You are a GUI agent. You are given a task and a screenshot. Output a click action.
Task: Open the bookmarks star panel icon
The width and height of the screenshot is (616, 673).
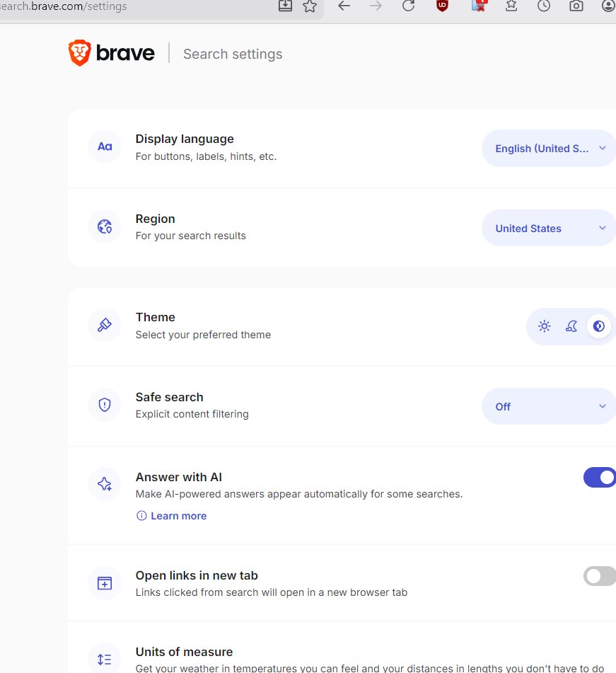click(x=511, y=6)
